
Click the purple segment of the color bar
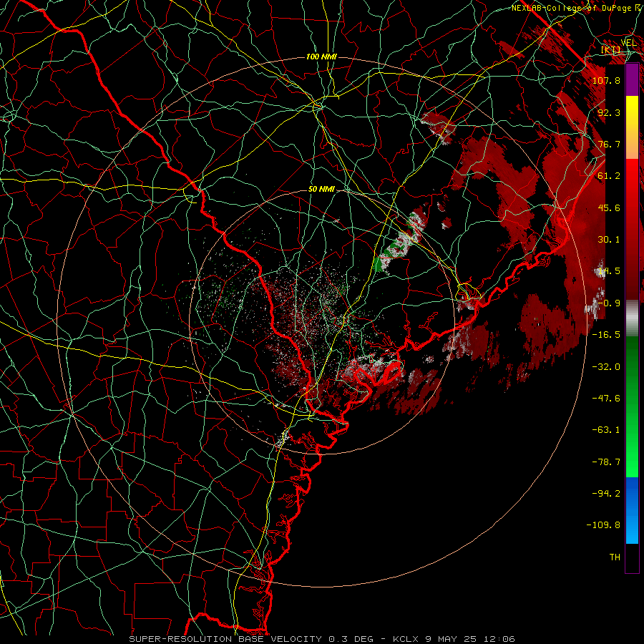tap(632, 79)
